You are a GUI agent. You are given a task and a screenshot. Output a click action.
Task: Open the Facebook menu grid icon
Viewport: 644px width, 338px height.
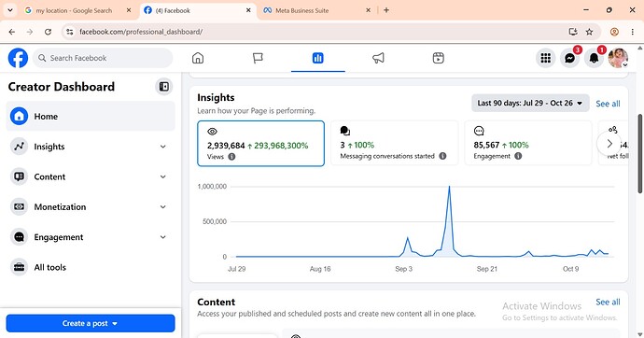click(x=546, y=58)
